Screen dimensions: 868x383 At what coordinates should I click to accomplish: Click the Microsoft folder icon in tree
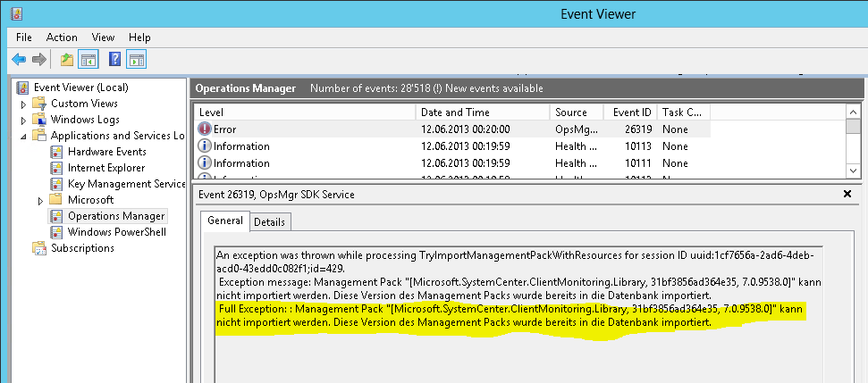56,199
